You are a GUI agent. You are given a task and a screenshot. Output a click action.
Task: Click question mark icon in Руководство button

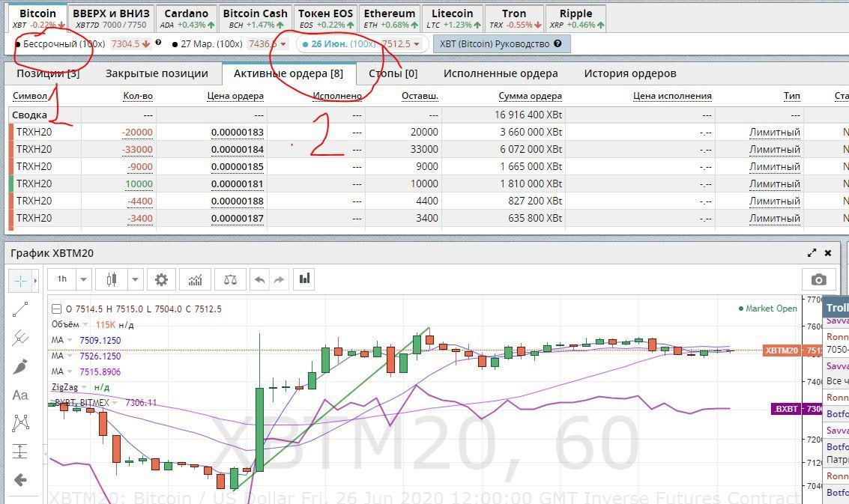point(558,44)
